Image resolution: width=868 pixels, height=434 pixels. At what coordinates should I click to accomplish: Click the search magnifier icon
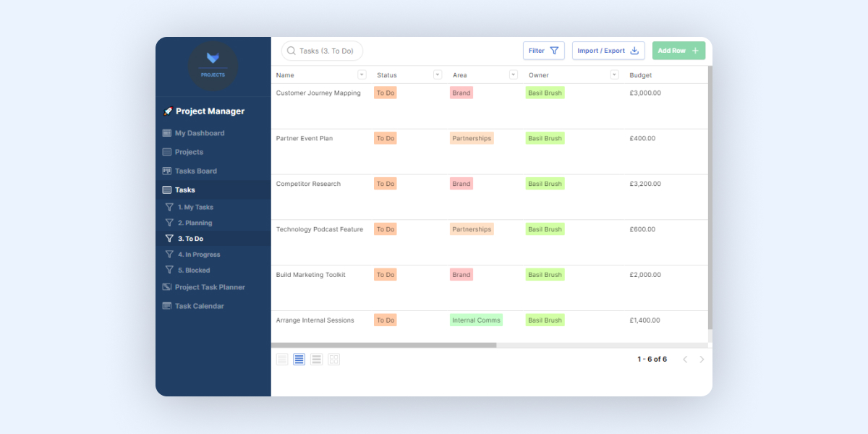tap(291, 51)
